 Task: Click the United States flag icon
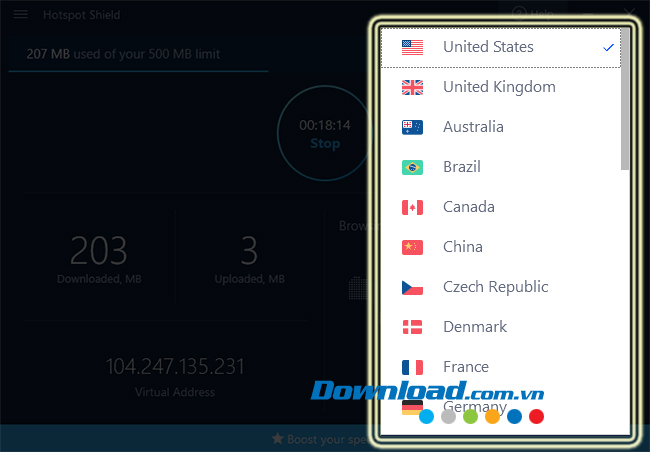(412, 47)
